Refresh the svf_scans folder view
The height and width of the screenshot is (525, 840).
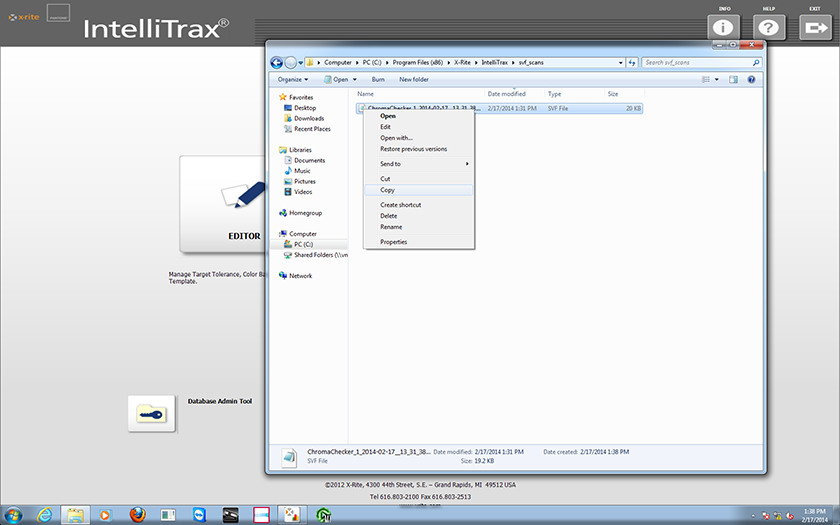(632, 63)
